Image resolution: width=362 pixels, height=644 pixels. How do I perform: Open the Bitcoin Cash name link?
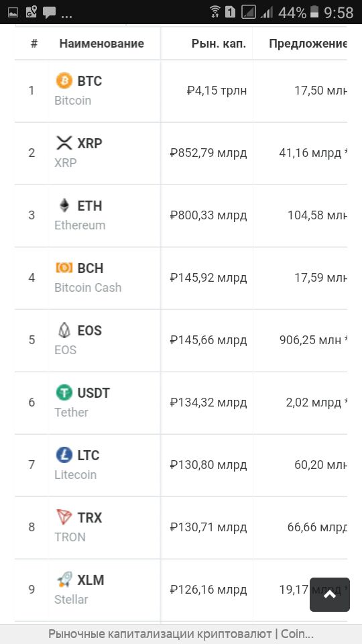pyautogui.click(x=88, y=288)
